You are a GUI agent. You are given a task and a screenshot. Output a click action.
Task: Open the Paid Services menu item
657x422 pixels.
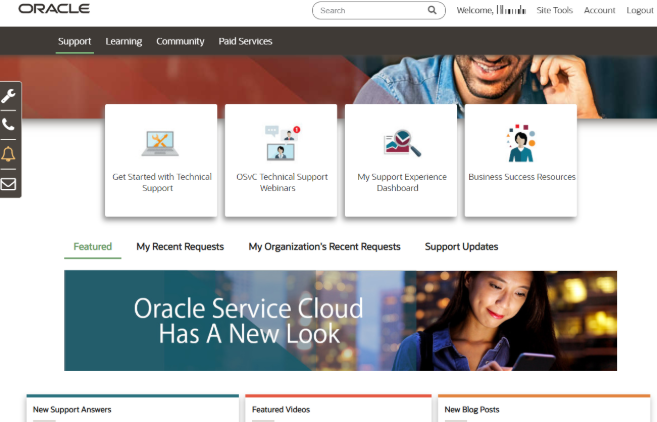(x=245, y=41)
